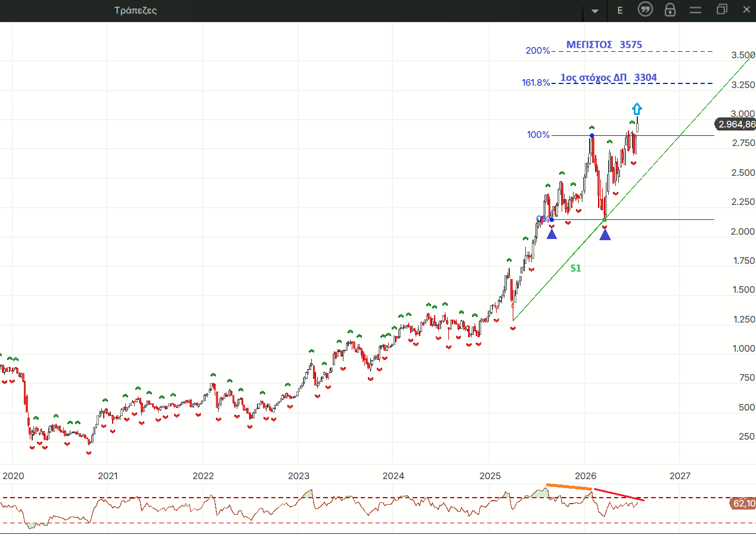This screenshot has width=756, height=534.
Task: Click the 1.250 price axis label
Action: pyautogui.click(x=743, y=319)
